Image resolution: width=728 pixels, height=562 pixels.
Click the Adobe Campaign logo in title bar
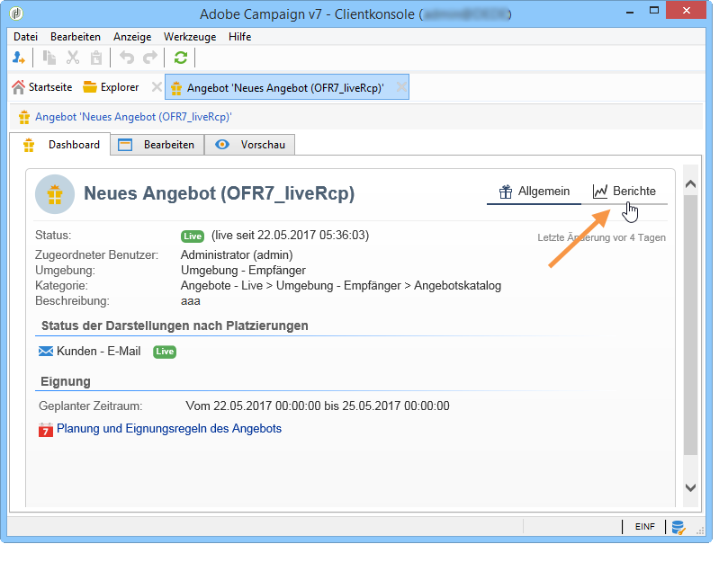16,13
